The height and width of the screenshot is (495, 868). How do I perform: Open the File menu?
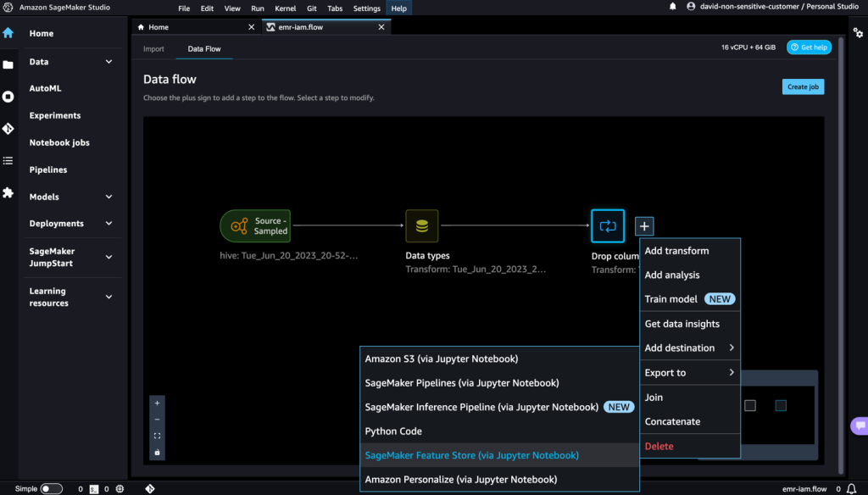(x=184, y=8)
